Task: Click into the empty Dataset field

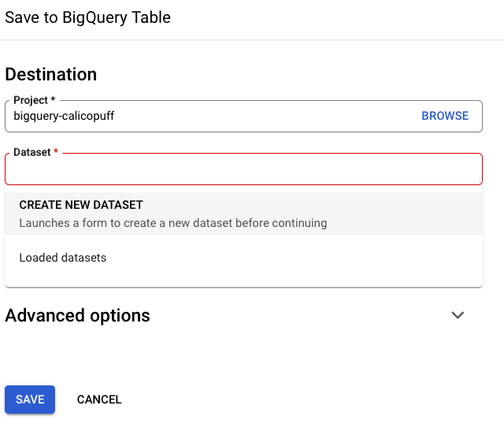Action: (x=243, y=169)
